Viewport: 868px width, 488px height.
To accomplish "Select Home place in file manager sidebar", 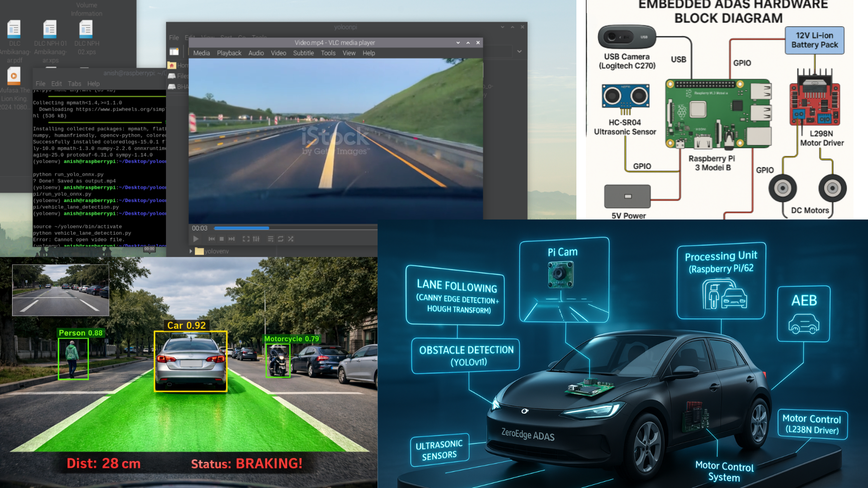I will pos(178,65).
